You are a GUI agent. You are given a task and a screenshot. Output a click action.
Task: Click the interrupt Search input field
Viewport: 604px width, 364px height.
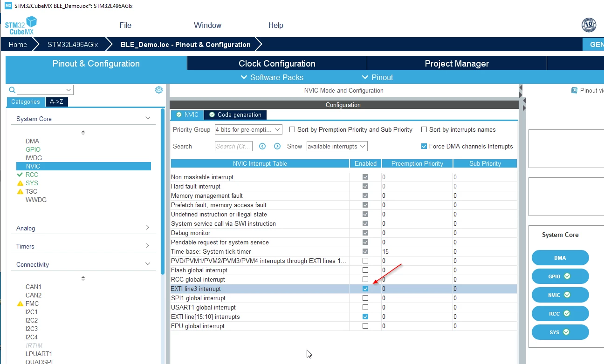[x=233, y=146]
